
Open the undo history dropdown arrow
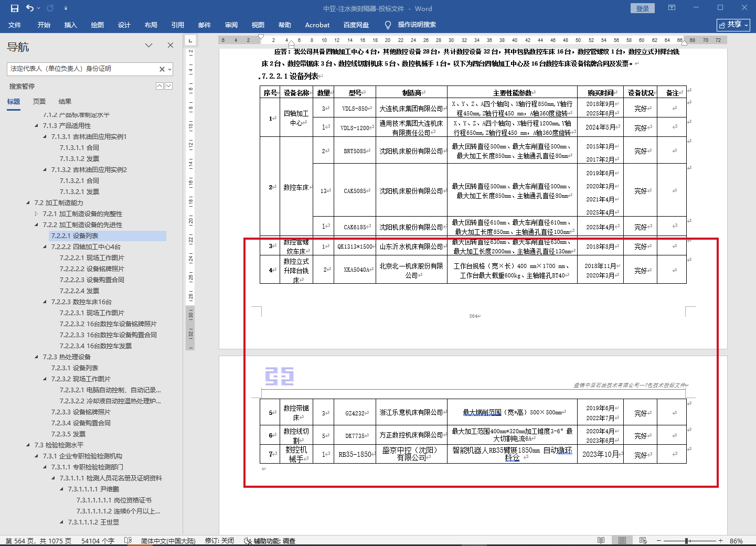(38, 8)
